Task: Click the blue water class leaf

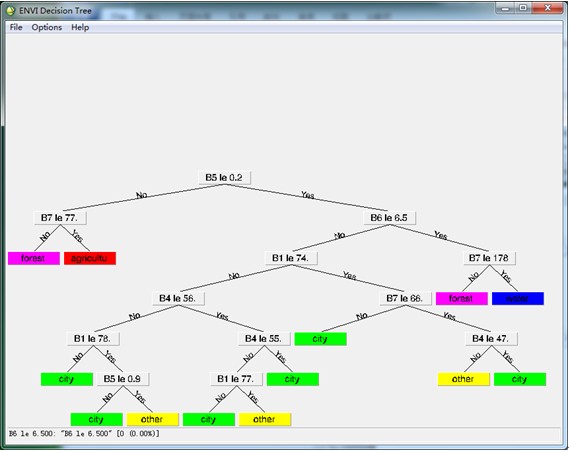Action: [x=518, y=299]
